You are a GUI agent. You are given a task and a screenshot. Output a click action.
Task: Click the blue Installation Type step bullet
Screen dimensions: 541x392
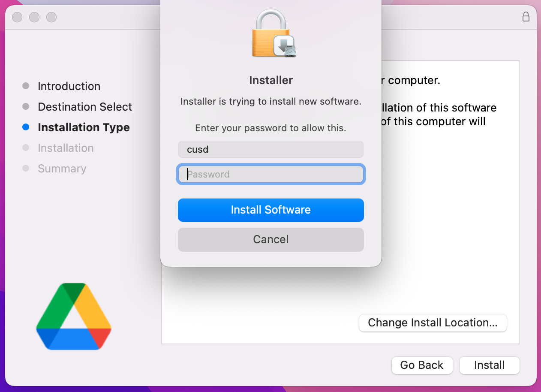(x=26, y=127)
